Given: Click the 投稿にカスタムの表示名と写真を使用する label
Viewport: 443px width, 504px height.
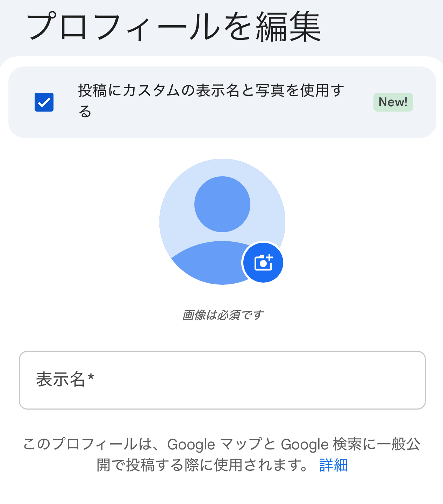Looking at the screenshot, I should [211, 91].
